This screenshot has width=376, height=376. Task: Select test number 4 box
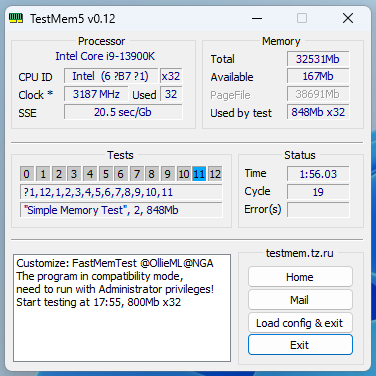tap(89, 174)
